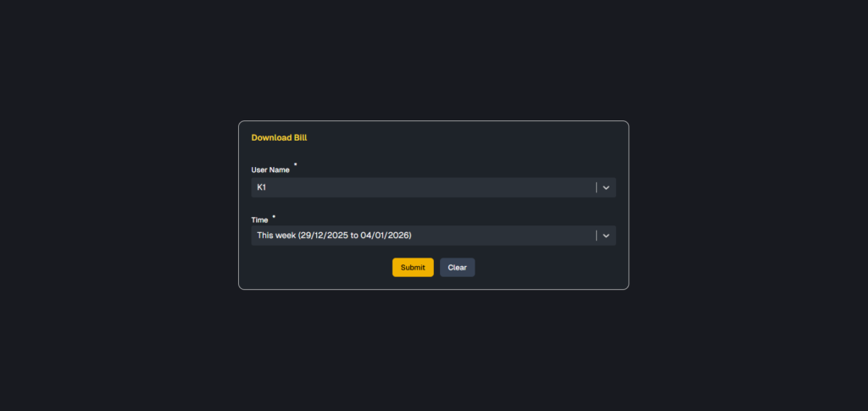
Task: Expand the User Name dropdown chevron
Action: pos(606,187)
